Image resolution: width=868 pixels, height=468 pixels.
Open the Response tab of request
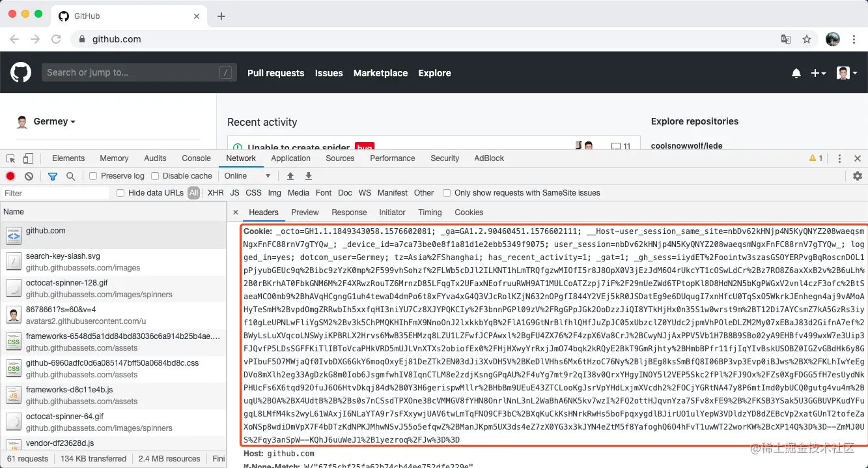tap(349, 212)
